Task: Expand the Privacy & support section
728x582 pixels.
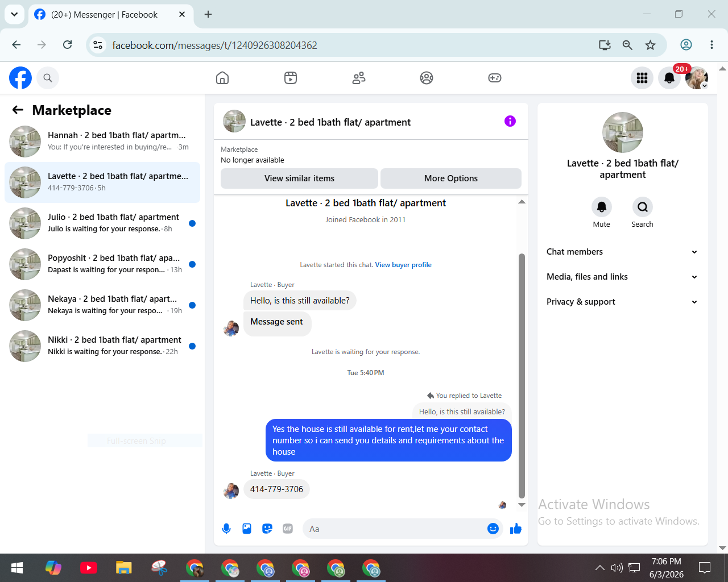Action: click(623, 302)
